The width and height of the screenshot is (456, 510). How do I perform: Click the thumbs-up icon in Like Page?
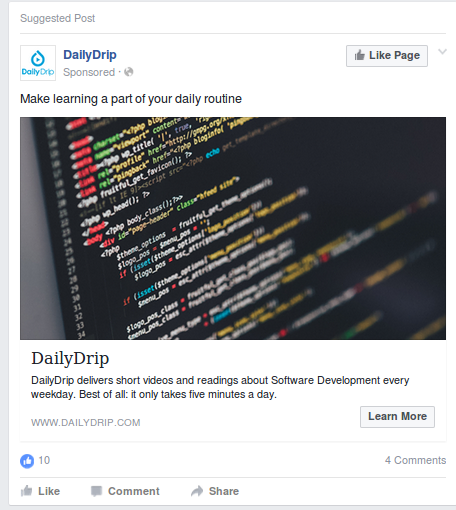360,55
